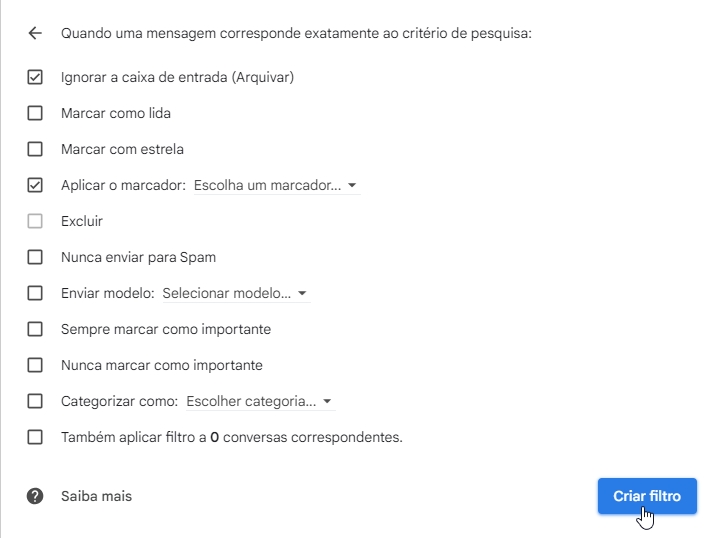Check Marcar com estrela option
Screen dimensions: 720x538
coord(35,149)
